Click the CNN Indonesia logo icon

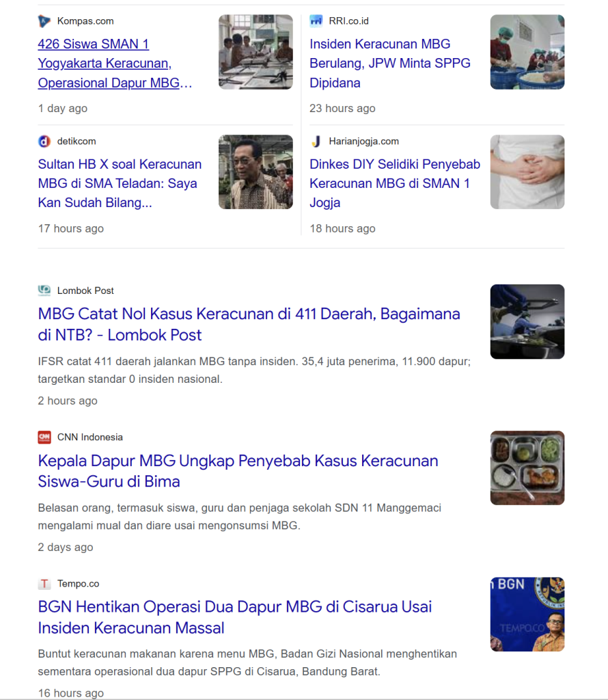[x=44, y=437]
